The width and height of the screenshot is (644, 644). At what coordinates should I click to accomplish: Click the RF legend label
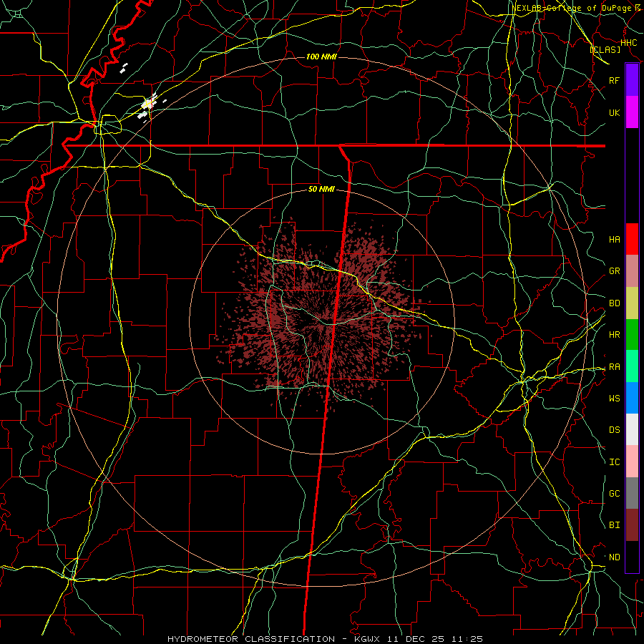[x=615, y=80]
